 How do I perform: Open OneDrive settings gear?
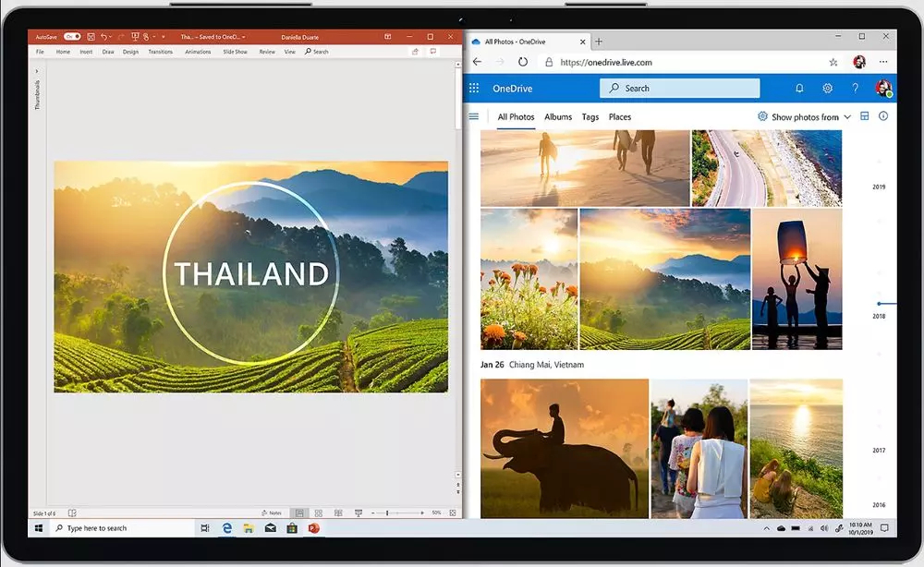pos(827,89)
